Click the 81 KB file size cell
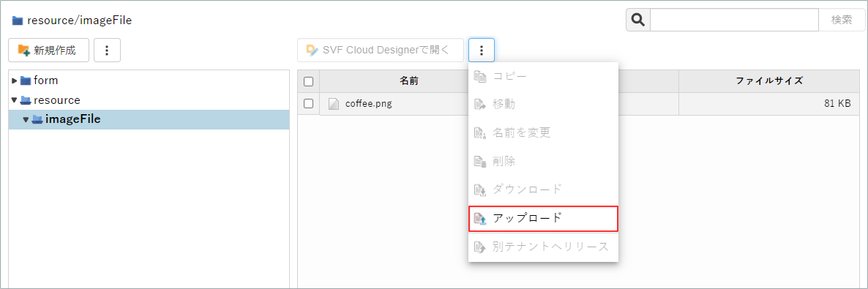The image size is (868, 289). [x=769, y=104]
